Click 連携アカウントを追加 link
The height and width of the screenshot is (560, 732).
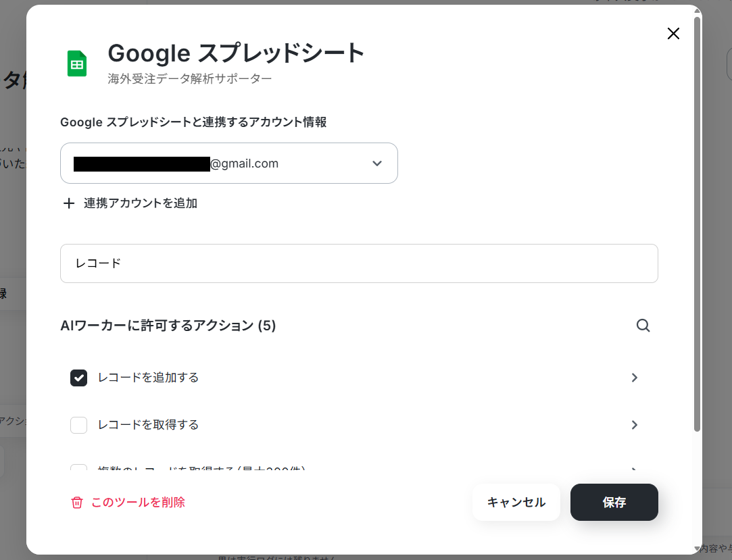[141, 203]
